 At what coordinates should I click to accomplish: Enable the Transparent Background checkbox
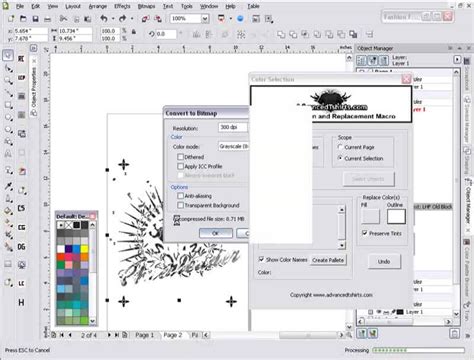click(x=181, y=205)
